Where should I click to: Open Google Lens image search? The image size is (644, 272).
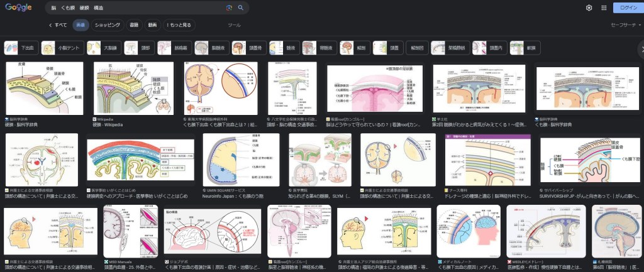pyautogui.click(x=230, y=8)
